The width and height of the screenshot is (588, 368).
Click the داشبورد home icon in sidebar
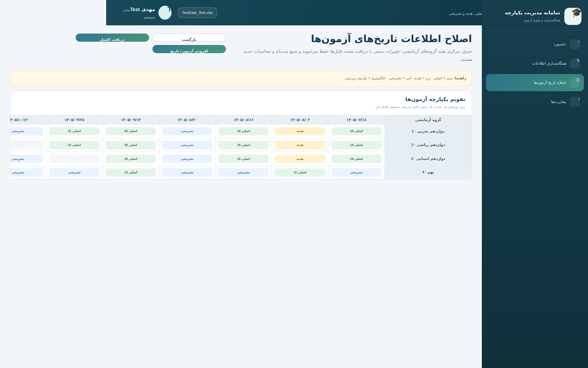(575, 44)
